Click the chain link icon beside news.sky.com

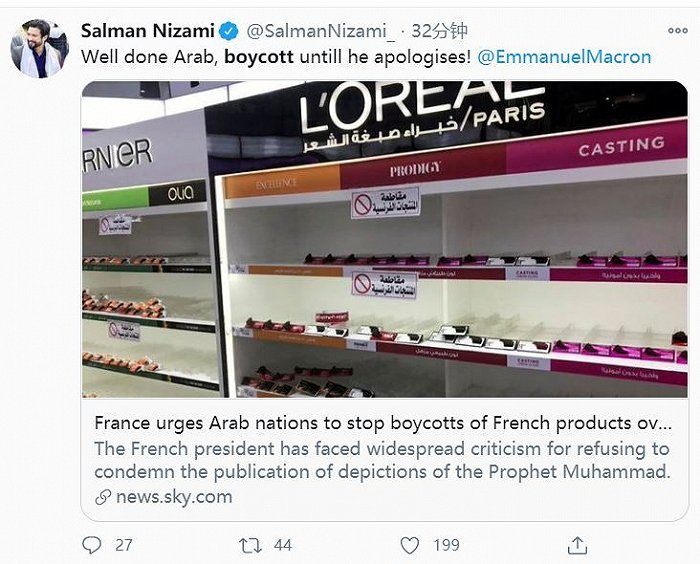coord(103,497)
